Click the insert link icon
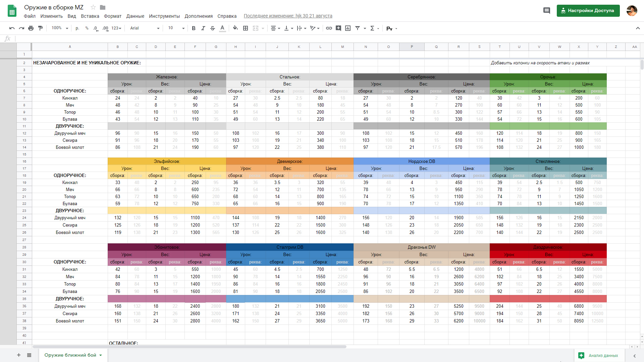This screenshot has width=644, height=362. [x=329, y=28]
